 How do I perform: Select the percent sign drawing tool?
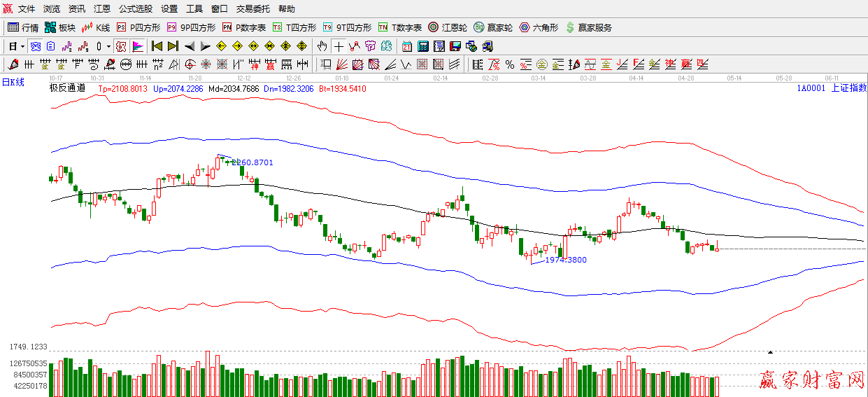510,64
